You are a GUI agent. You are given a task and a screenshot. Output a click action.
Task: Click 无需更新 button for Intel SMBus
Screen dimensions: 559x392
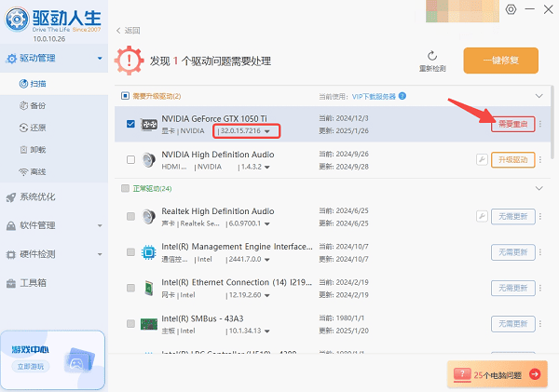[x=512, y=324]
